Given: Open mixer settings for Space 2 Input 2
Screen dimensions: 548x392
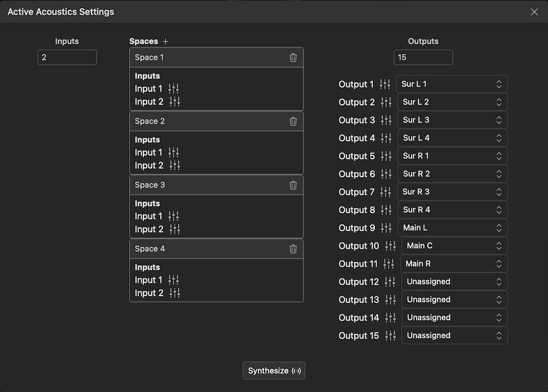Looking at the screenshot, I should coord(175,165).
